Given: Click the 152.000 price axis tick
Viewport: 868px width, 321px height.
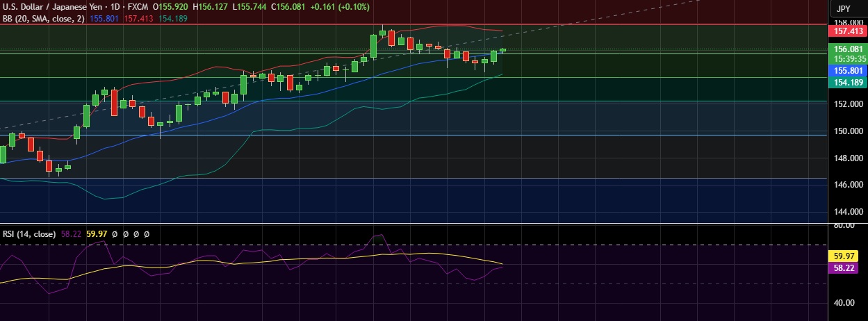Looking at the screenshot, I should click(x=848, y=104).
